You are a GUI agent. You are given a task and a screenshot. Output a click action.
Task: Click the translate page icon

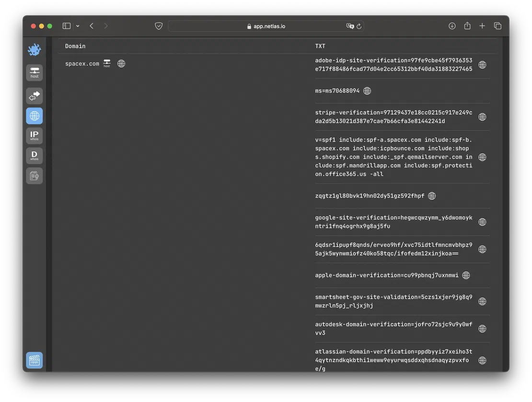tap(350, 26)
